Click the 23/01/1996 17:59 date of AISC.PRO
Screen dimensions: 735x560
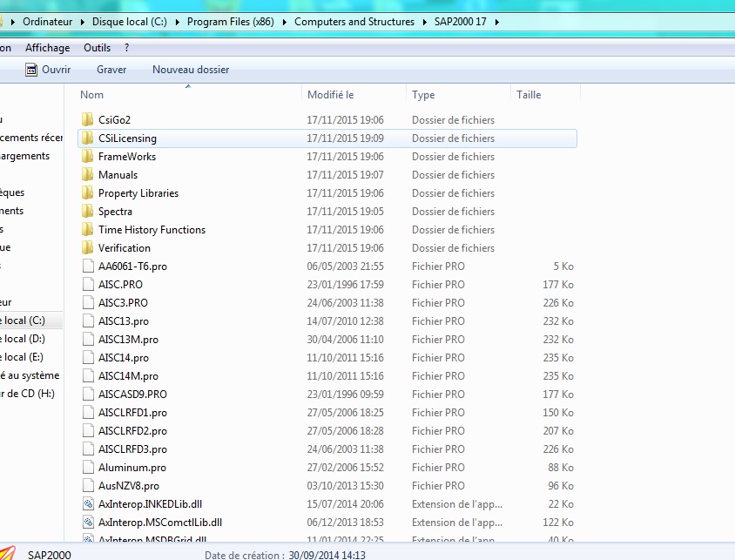coord(345,285)
